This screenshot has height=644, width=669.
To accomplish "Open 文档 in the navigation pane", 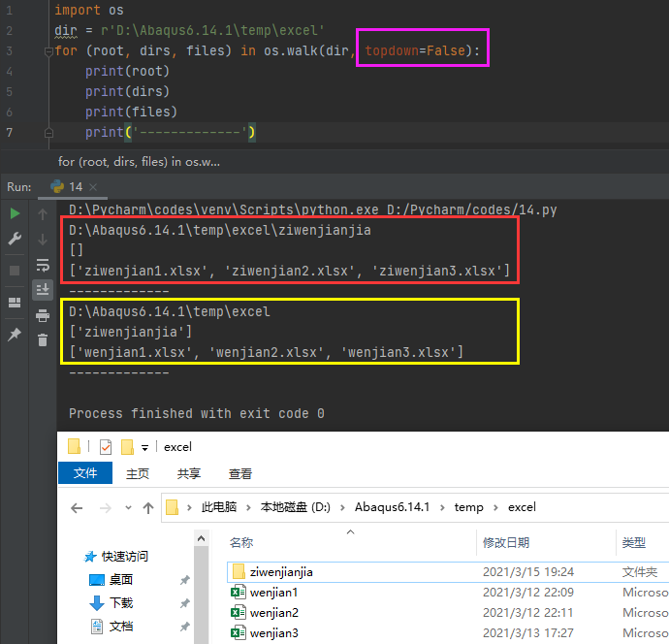I will click(121, 627).
